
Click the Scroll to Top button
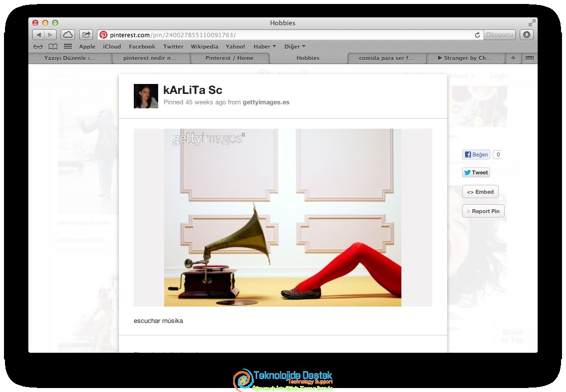513,336
